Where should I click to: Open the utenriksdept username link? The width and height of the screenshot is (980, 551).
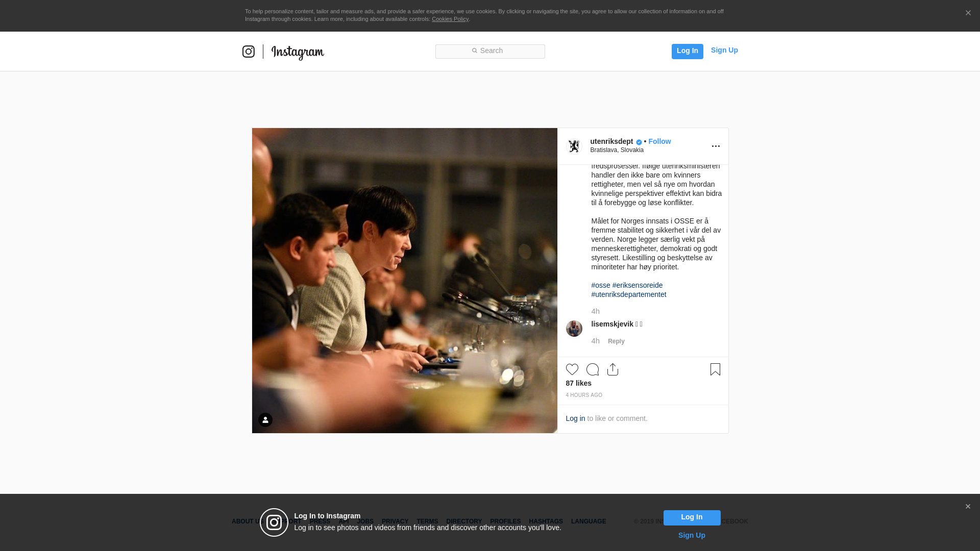coord(611,141)
